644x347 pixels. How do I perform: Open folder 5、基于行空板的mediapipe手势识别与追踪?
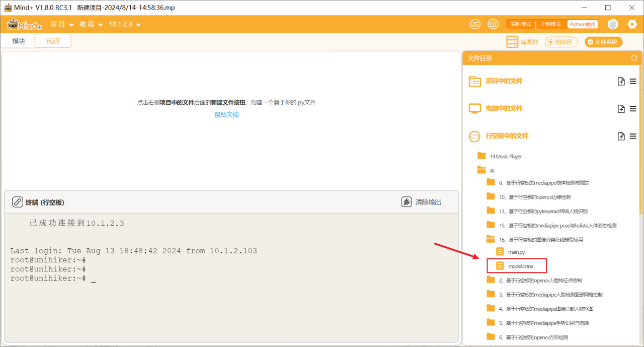(544, 323)
